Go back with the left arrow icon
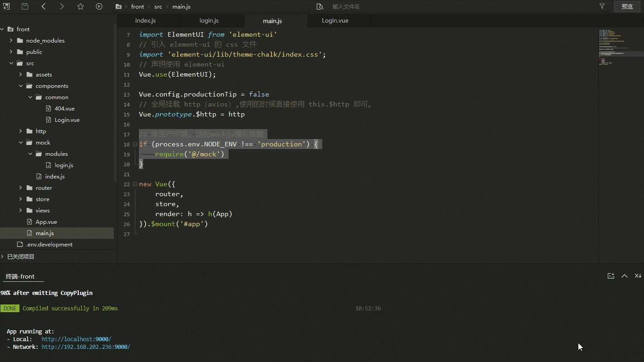 tap(43, 6)
